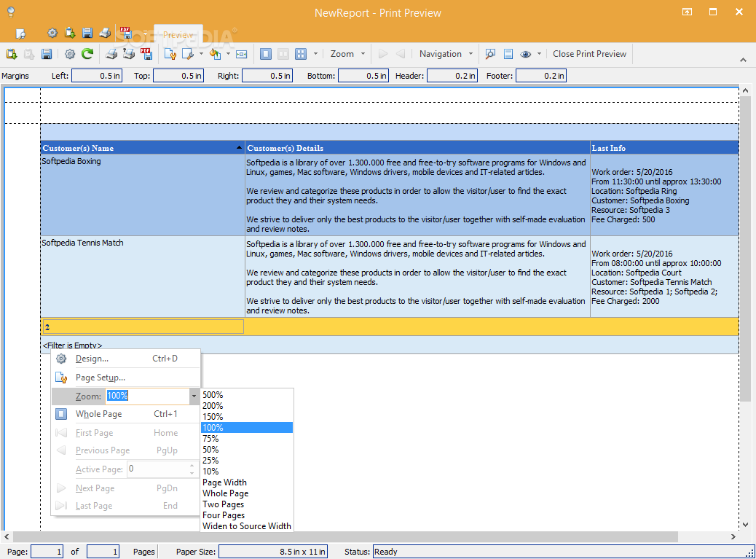The height and width of the screenshot is (559, 756).
Task: Click the eye visibility icon in toolbar
Action: click(526, 54)
